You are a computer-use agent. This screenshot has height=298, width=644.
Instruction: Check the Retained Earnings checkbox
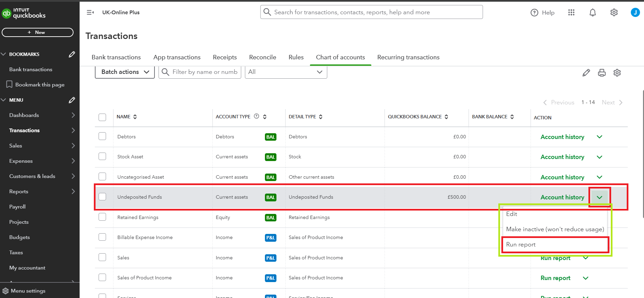(x=102, y=217)
